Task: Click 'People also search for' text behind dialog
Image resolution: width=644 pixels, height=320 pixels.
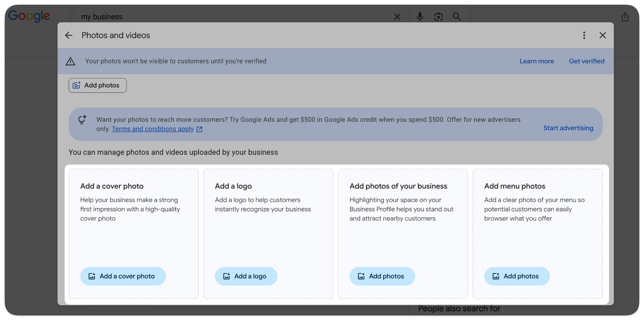Action: tap(459, 309)
